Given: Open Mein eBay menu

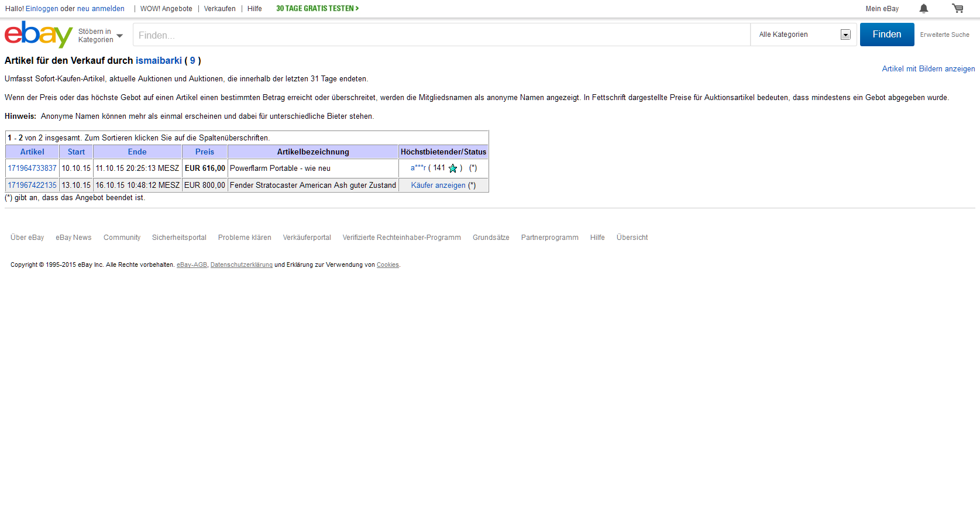Looking at the screenshot, I should click(882, 9).
